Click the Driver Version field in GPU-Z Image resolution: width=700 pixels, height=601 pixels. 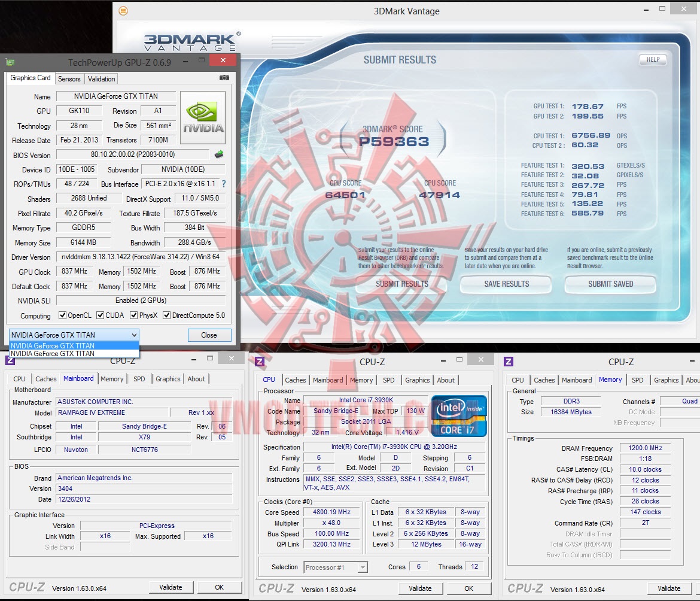pos(141,257)
